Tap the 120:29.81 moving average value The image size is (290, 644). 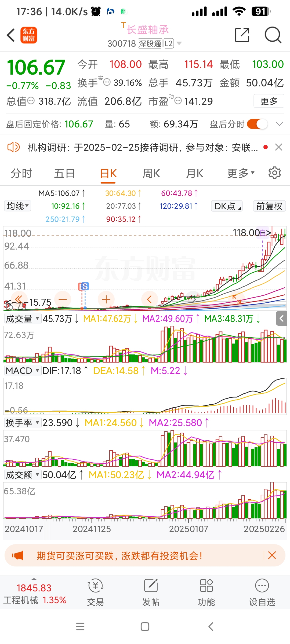coord(179,206)
